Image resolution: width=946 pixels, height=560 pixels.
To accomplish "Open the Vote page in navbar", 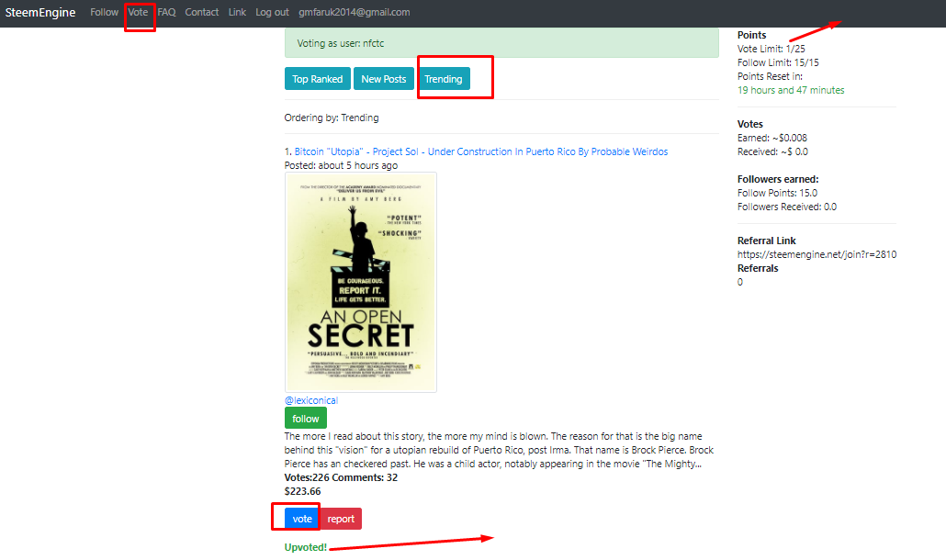I will click(138, 12).
